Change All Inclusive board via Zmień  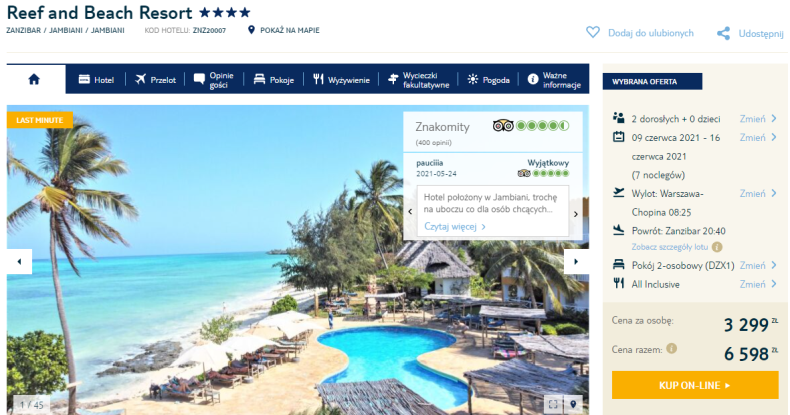758,284
